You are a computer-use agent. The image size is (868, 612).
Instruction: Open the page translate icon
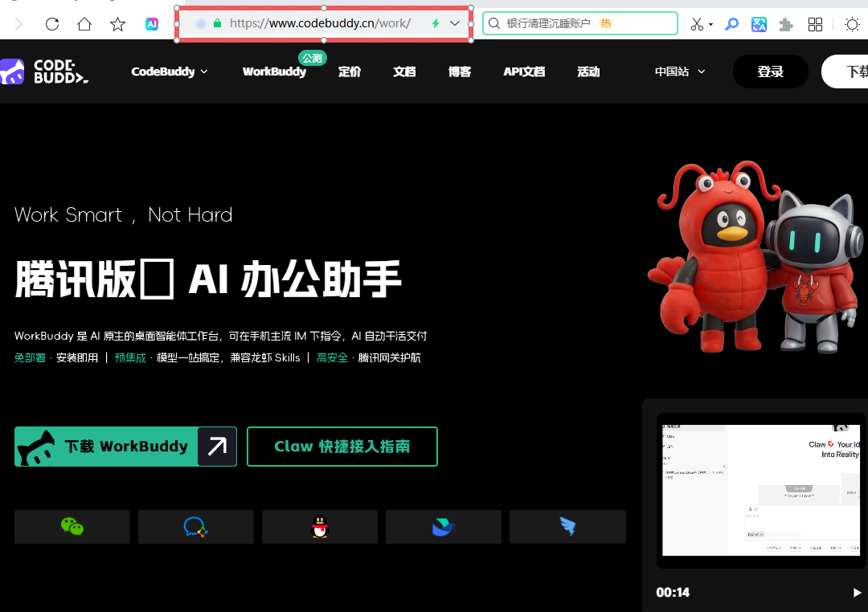click(x=759, y=24)
